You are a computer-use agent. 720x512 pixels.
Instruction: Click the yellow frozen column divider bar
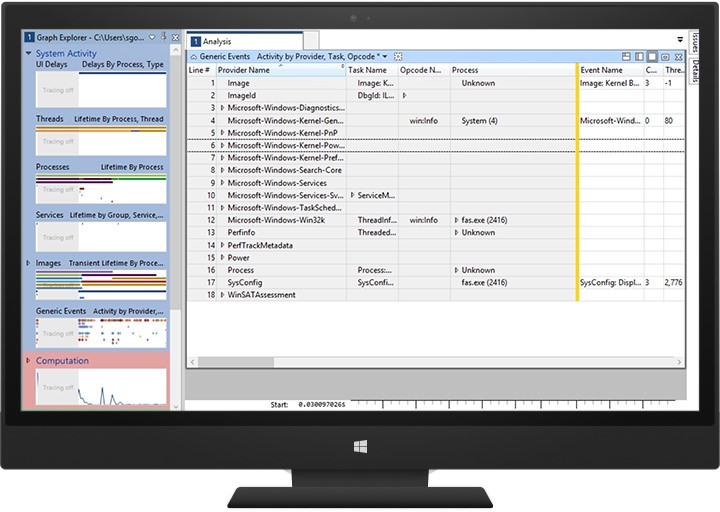(x=577, y=182)
